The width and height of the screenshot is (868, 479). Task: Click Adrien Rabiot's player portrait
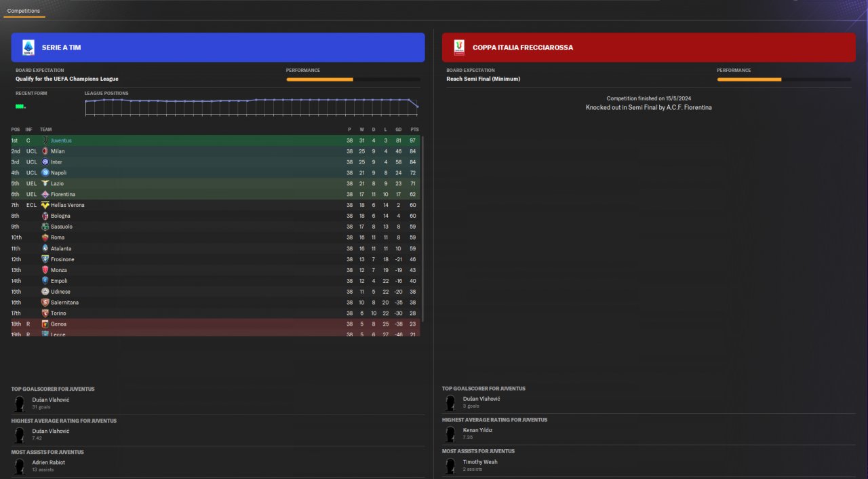[x=19, y=466]
